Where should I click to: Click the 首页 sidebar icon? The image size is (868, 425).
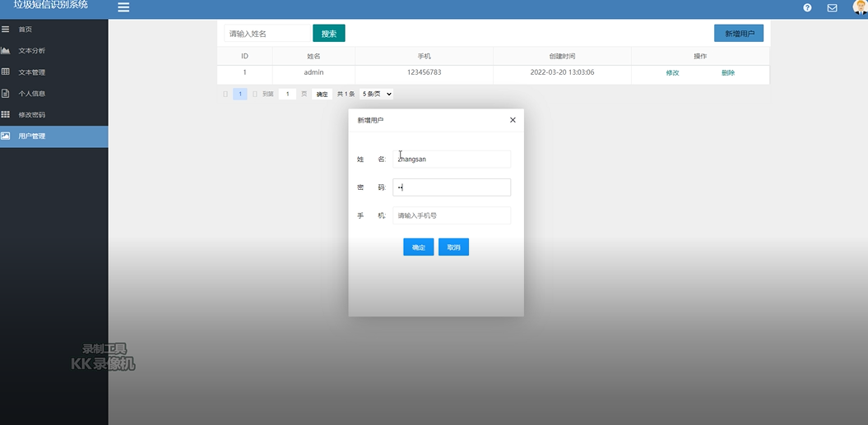tap(6, 30)
